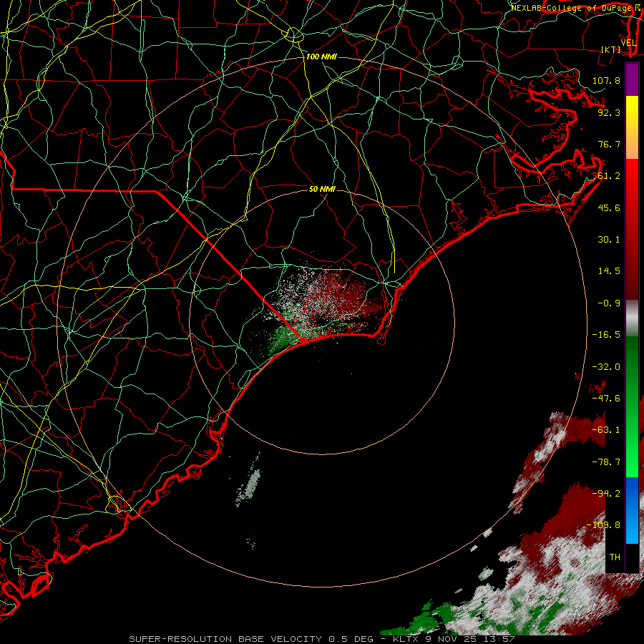Click the "100 NMI" range ring label
This screenshot has width=644, height=644.
click(x=321, y=57)
